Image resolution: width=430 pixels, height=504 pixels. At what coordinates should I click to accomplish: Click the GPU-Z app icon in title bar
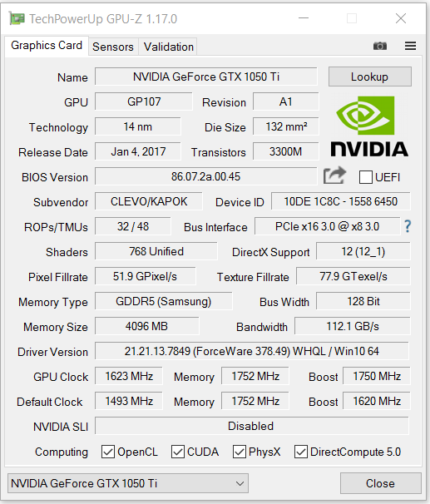[x=17, y=18]
